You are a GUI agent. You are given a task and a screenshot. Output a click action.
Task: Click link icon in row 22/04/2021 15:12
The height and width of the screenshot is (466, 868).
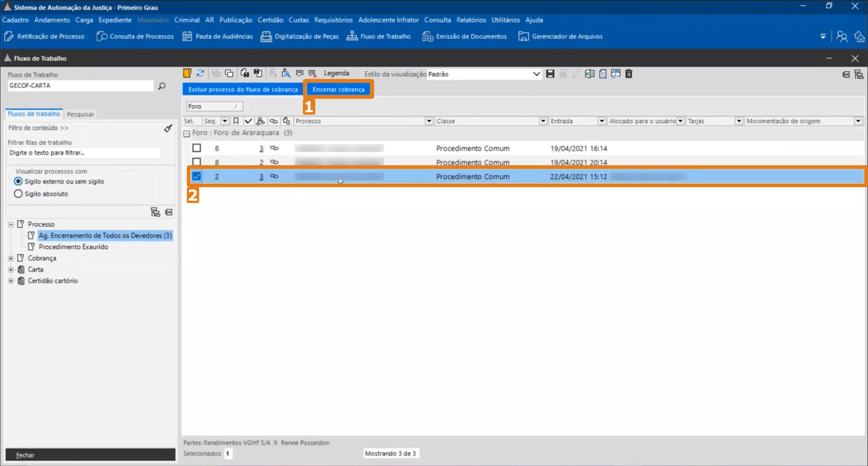click(274, 176)
